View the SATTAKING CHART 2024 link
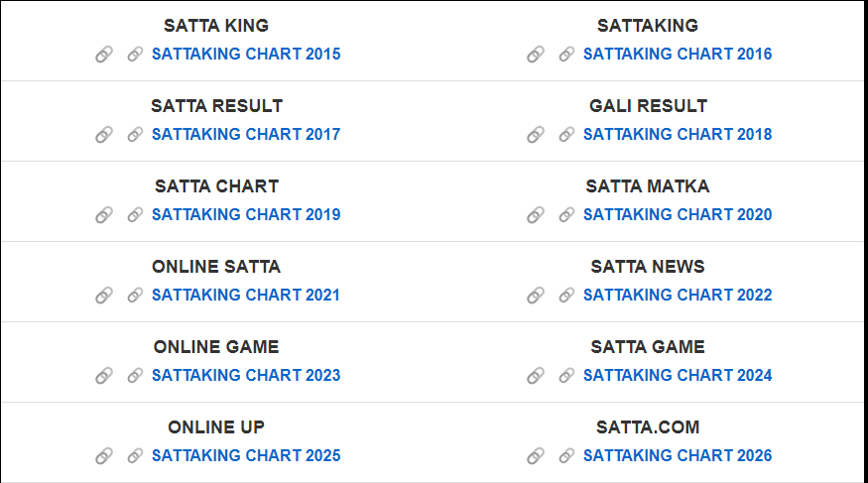 click(x=677, y=375)
